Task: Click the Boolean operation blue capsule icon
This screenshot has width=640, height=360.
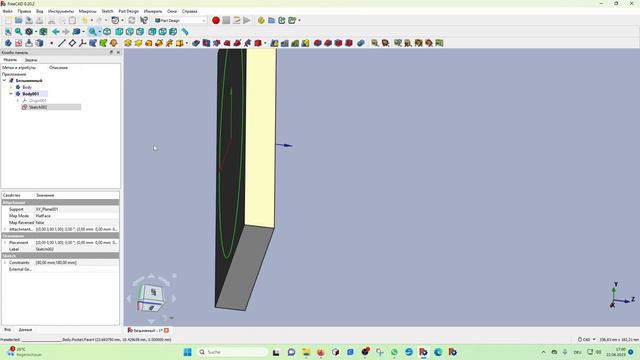Action: tap(360, 43)
